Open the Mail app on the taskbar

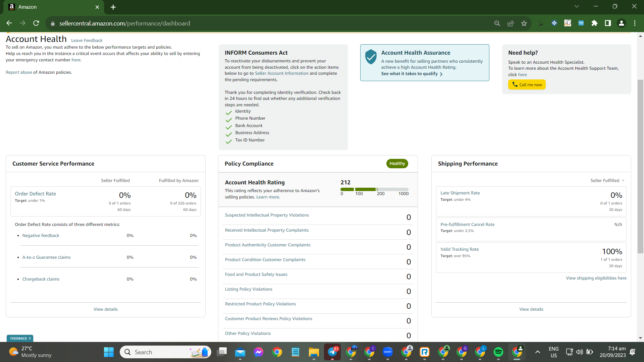pyautogui.click(x=240, y=352)
